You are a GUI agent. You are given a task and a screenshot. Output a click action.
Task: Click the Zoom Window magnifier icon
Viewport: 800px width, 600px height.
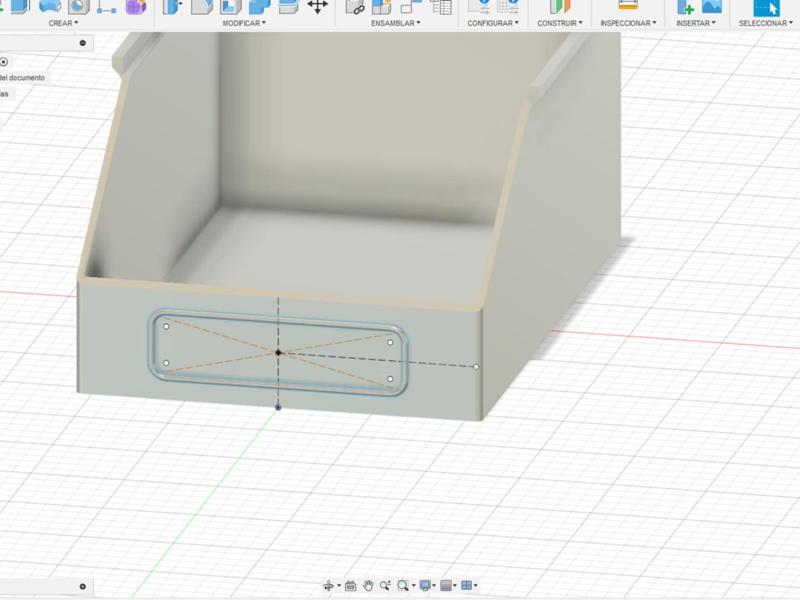[403, 585]
